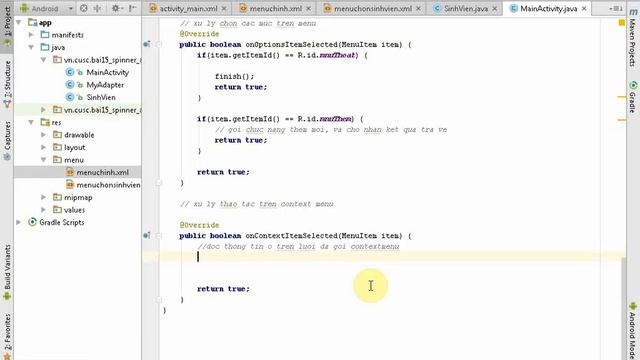Click override gutter icon beside onContextItemSelected
640x360 pixels.
pyautogui.click(x=147, y=236)
